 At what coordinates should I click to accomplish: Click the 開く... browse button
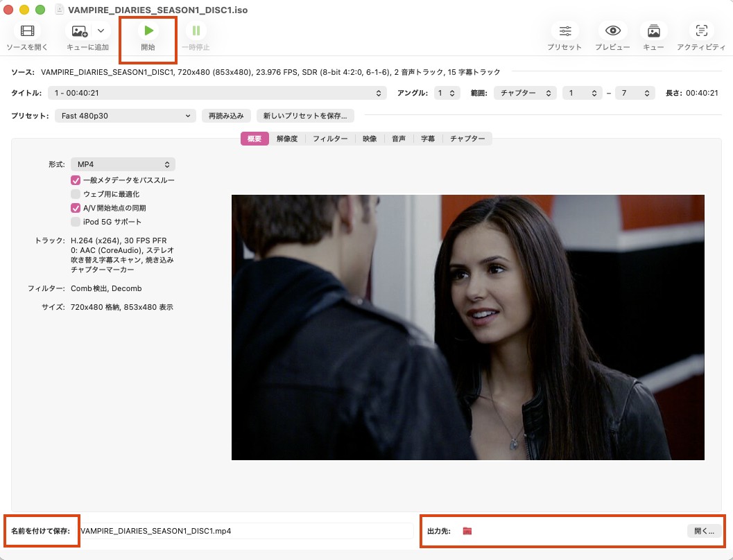click(704, 531)
